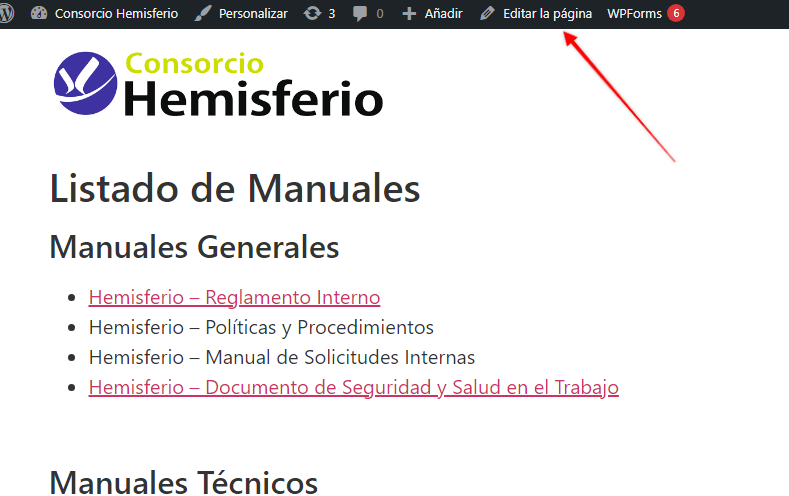789x496 pixels.
Task: Click the updates count number 3
Action: click(332, 14)
